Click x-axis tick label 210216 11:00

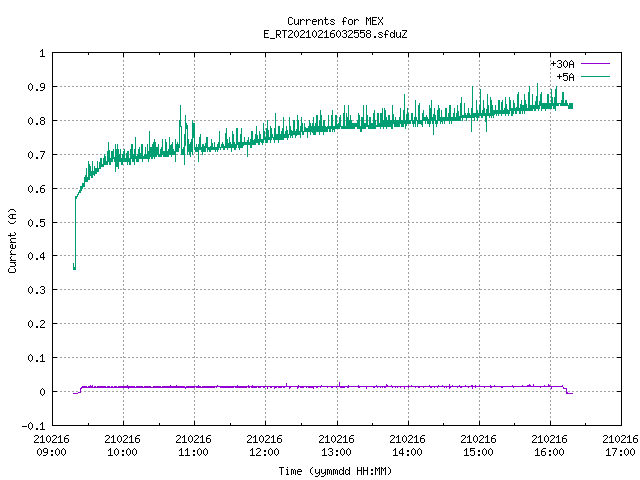tap(193, 445)
